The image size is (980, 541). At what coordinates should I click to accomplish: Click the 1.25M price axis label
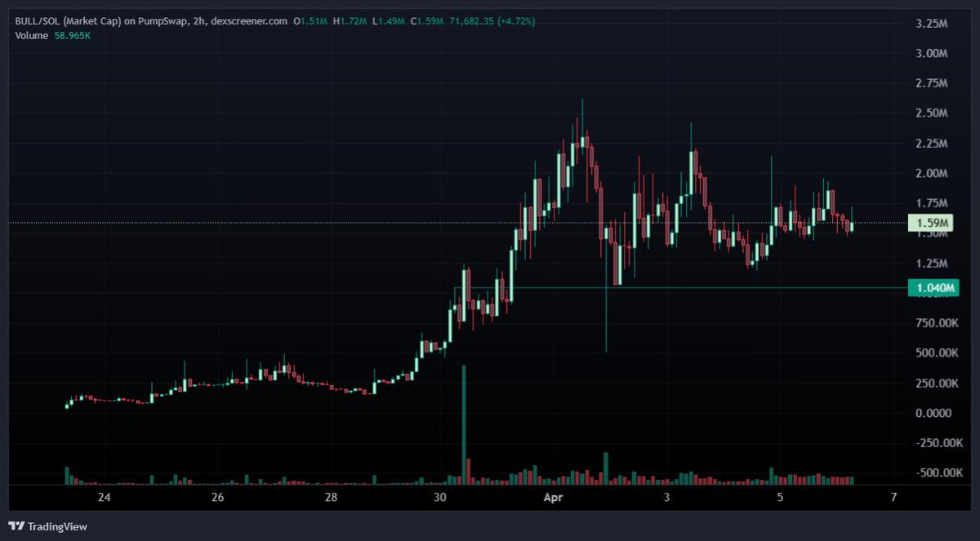932,264
